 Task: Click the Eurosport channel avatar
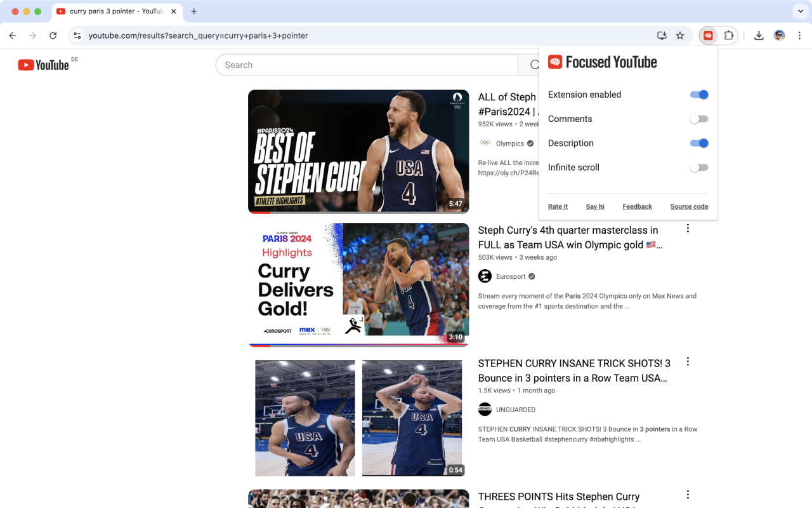pos(485,276)
